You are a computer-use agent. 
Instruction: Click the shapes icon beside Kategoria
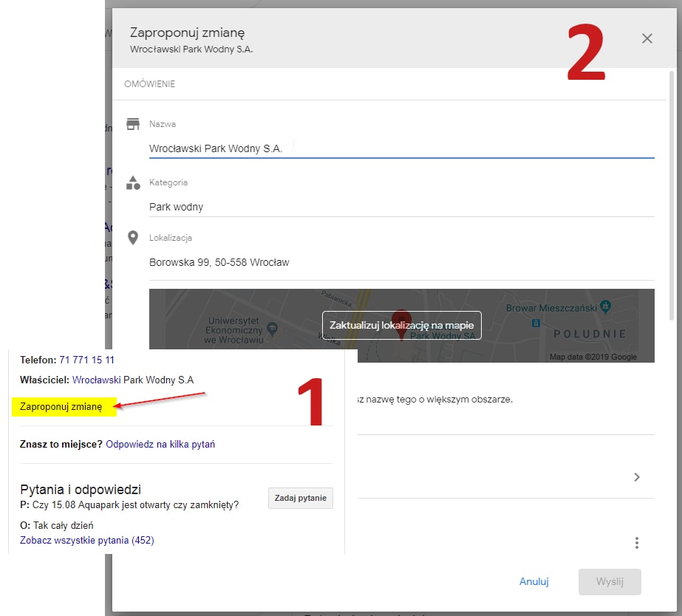click(133, 182)
